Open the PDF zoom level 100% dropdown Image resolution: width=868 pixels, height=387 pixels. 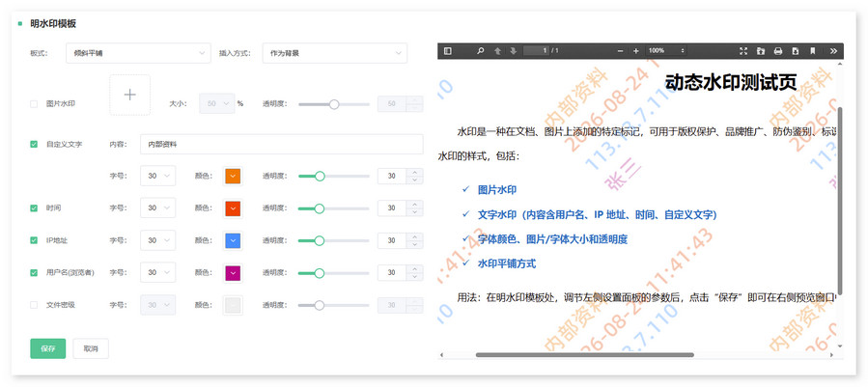point(666,51)
